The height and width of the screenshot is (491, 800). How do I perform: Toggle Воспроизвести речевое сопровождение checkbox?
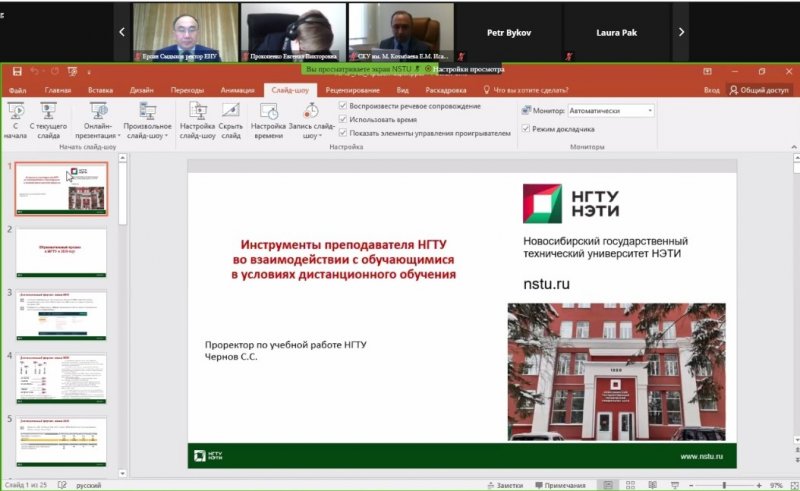[x=343, y=106]
